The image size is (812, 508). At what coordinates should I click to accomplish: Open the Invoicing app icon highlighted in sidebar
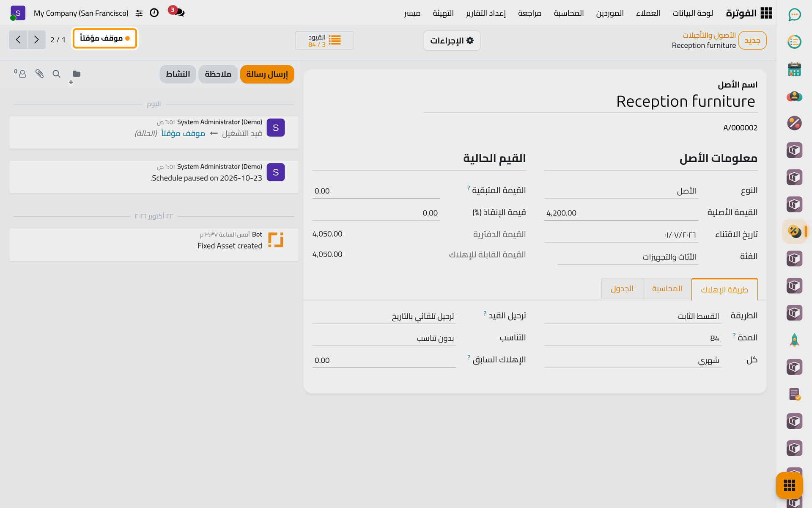pos(794,232)
